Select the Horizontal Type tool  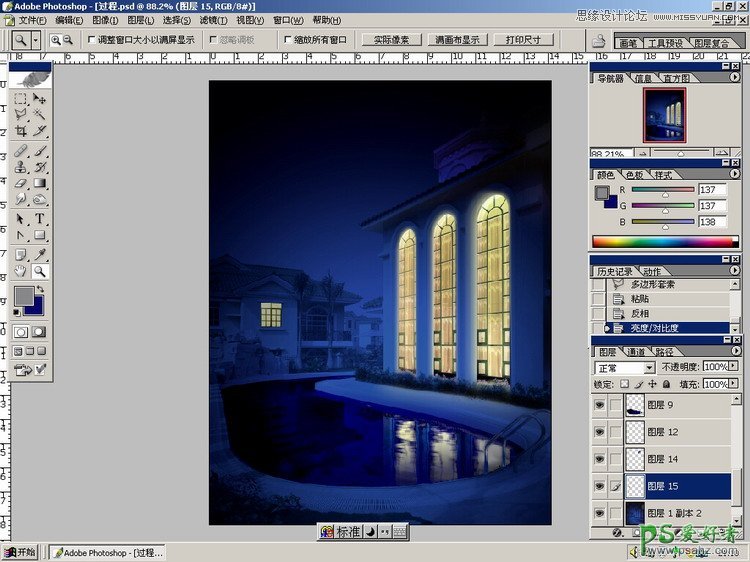click(40, 219)
